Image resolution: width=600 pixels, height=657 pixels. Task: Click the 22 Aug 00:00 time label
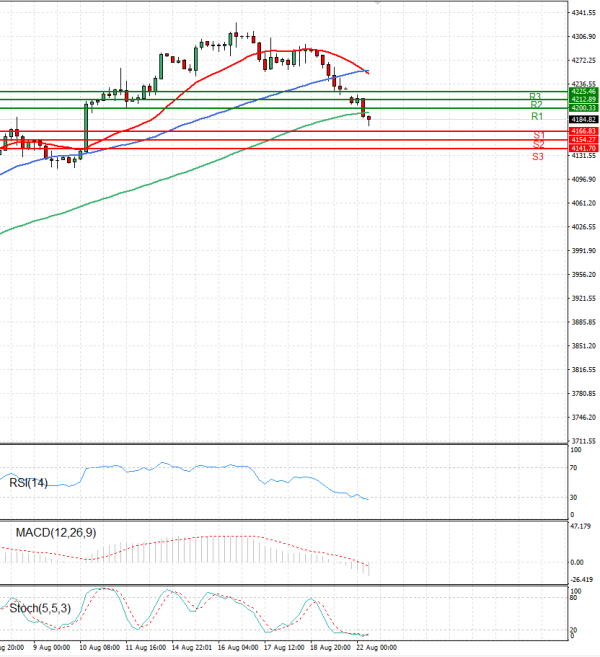click(x=376, y=648)
